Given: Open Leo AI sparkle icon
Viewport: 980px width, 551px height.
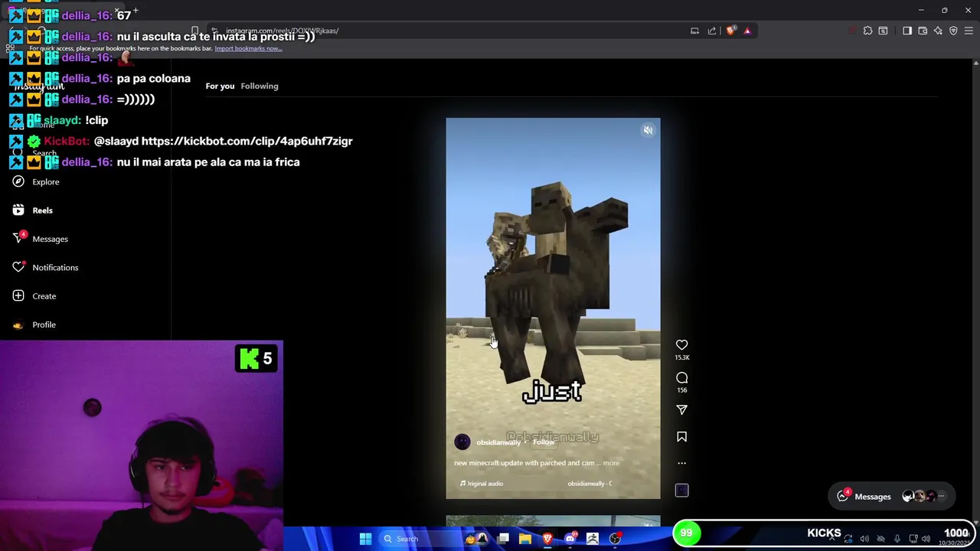Looking at the screenshot, I should 938,31.
